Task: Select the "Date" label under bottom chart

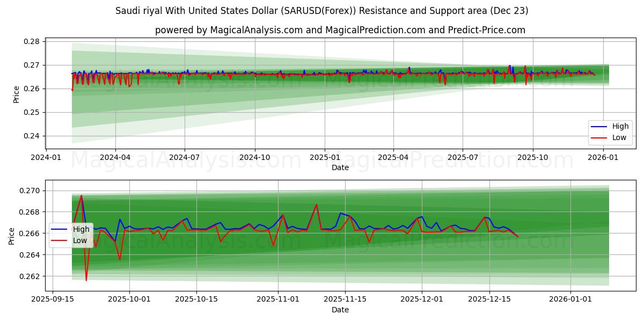Action: click(340, 310)
